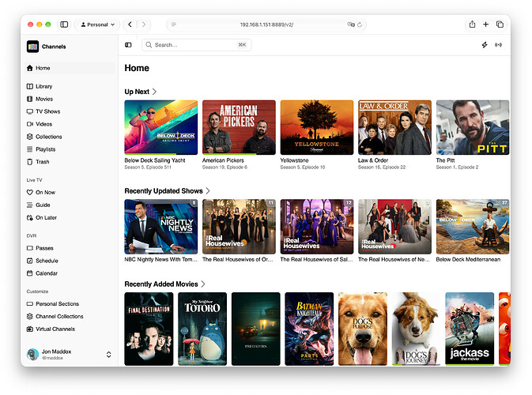Open the jackass the movie poster
This screenshot has width=532, height=395.
(470, 329)
